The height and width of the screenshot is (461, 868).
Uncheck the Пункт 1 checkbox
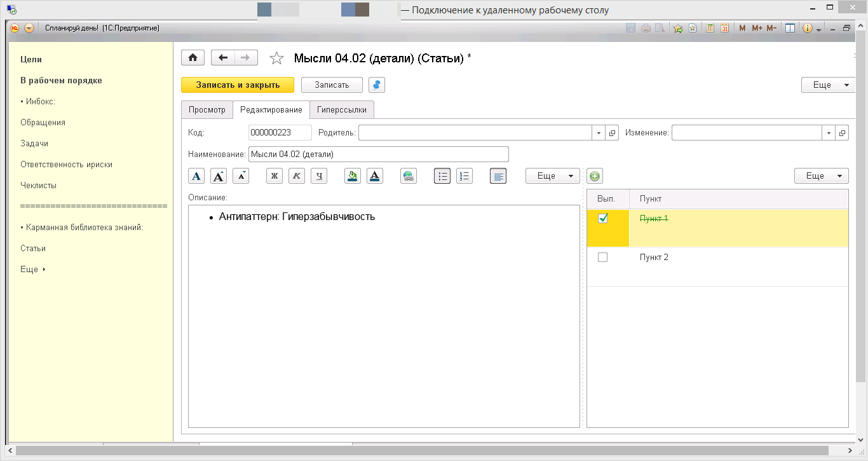(603, 218)
